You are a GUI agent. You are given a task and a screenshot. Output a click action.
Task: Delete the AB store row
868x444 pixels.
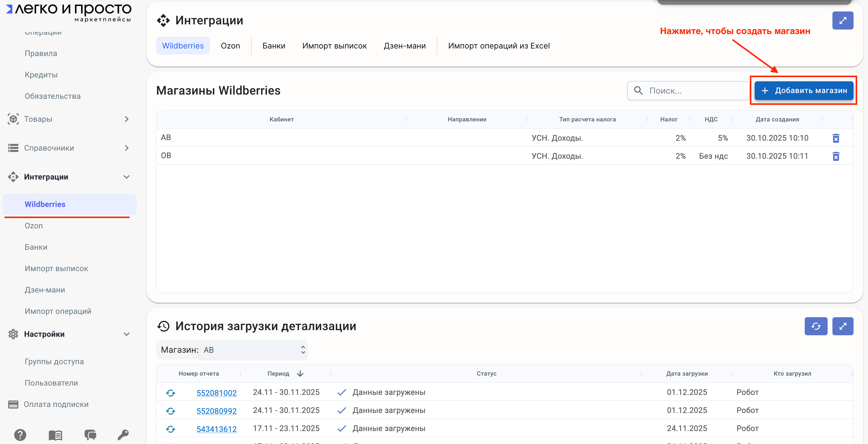coord(836,138)
